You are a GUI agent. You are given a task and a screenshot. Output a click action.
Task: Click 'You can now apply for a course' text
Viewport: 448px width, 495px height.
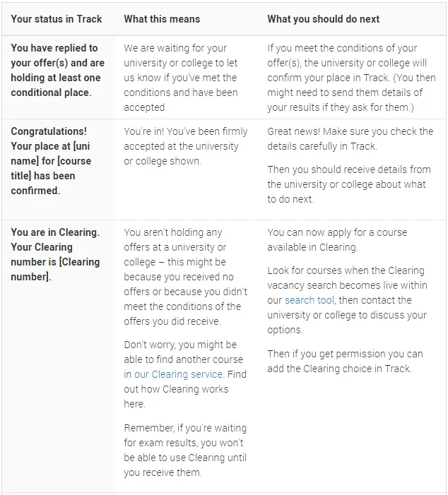337,239
